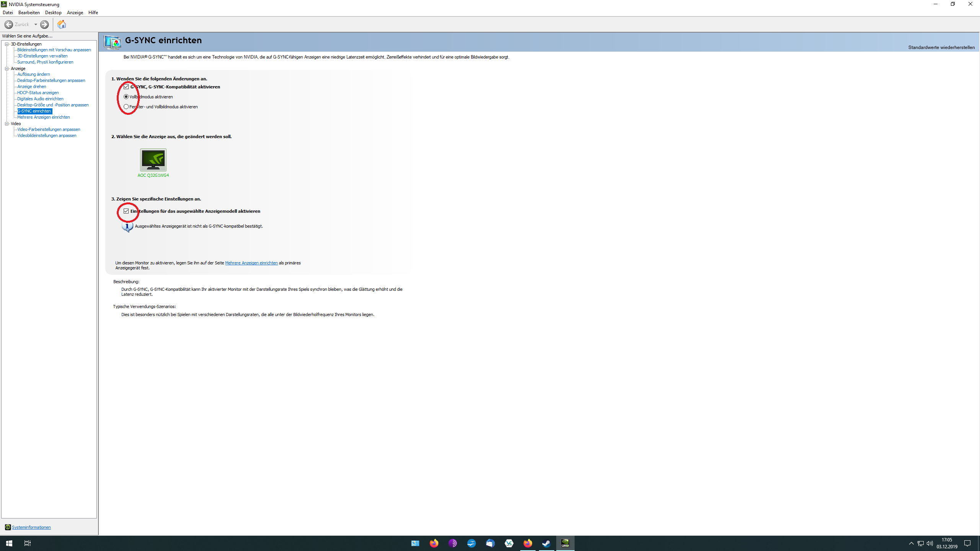This screenshot has height=551, width=980.
Task: Open Video-Farbeinstellungen anpassen
Action: [x=49, y=129]
